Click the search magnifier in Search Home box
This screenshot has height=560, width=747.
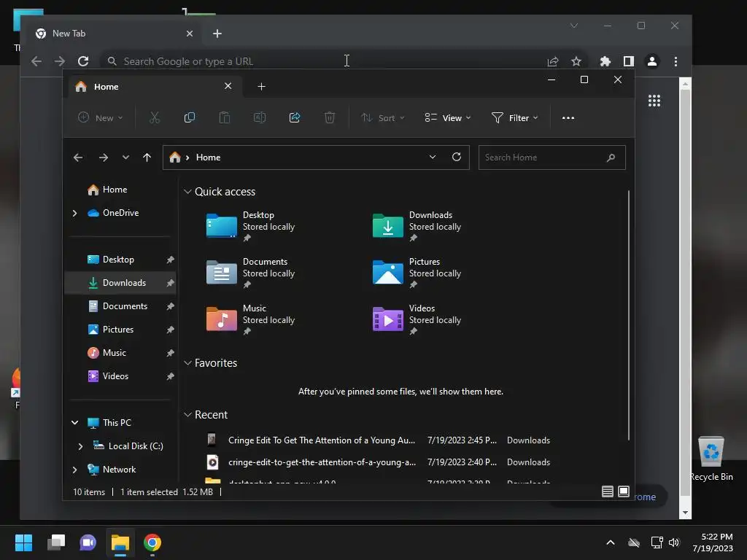[611, 157]
